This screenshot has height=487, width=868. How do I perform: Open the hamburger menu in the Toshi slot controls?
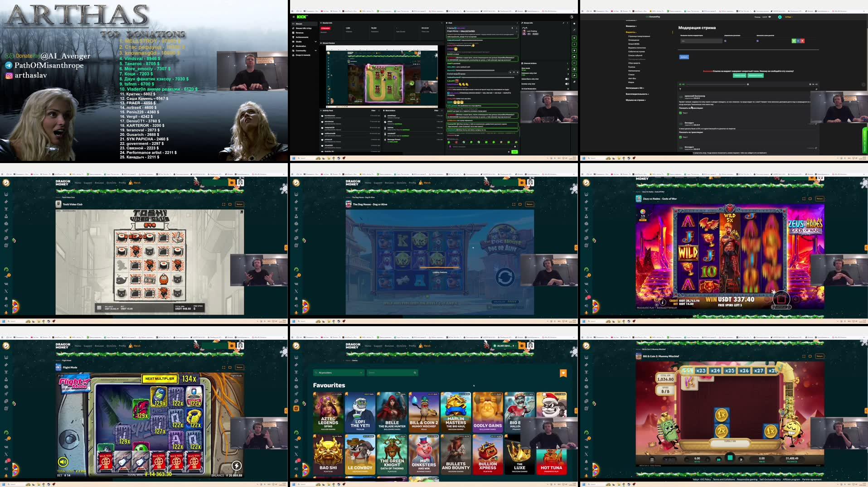click(99, 308)
